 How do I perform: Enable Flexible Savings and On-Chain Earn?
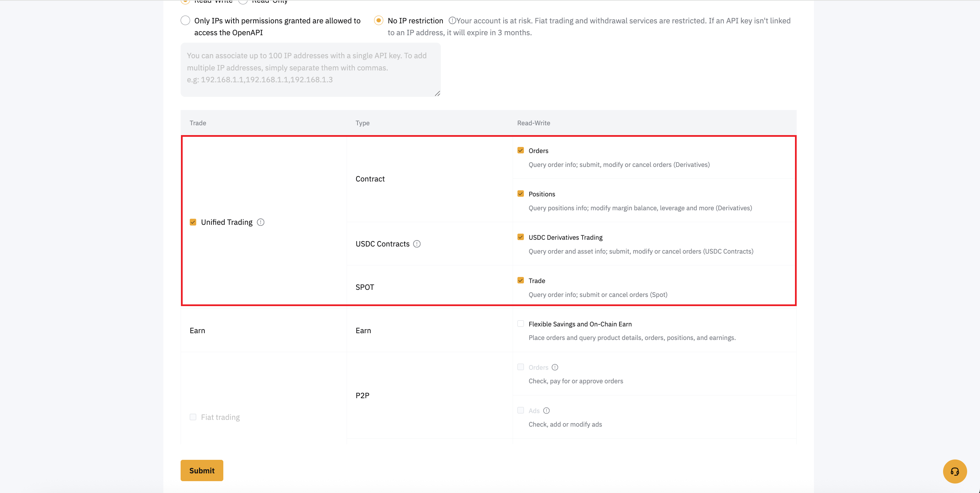click(x=520, y=323)
